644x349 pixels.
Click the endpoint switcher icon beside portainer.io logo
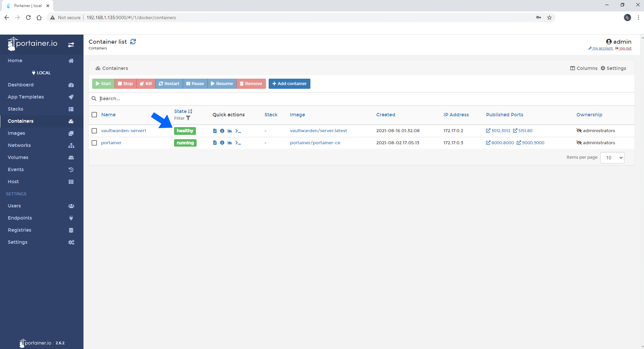tap(71, 44)
